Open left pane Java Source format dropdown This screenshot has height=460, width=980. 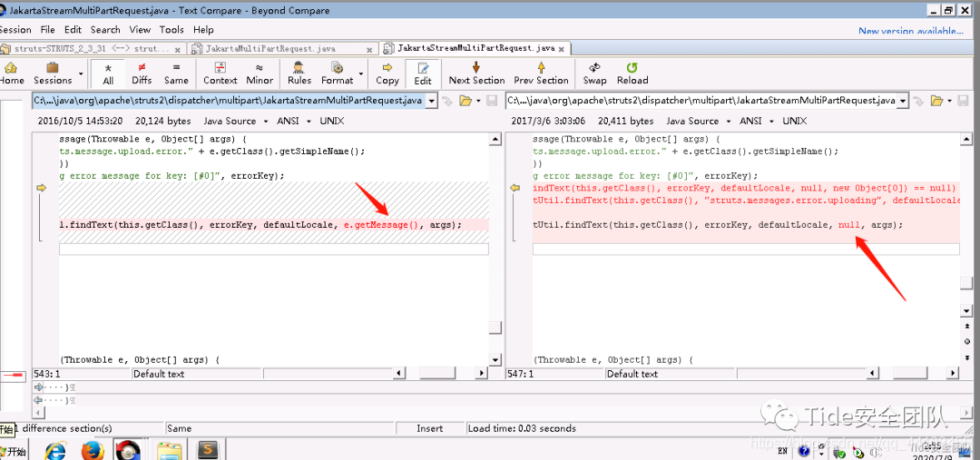coord(235,122)
